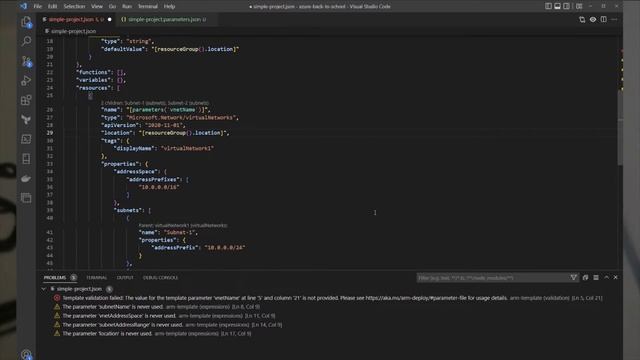Open the Source Control view
This screenshot has height=360, width=640.
point(26,61)
